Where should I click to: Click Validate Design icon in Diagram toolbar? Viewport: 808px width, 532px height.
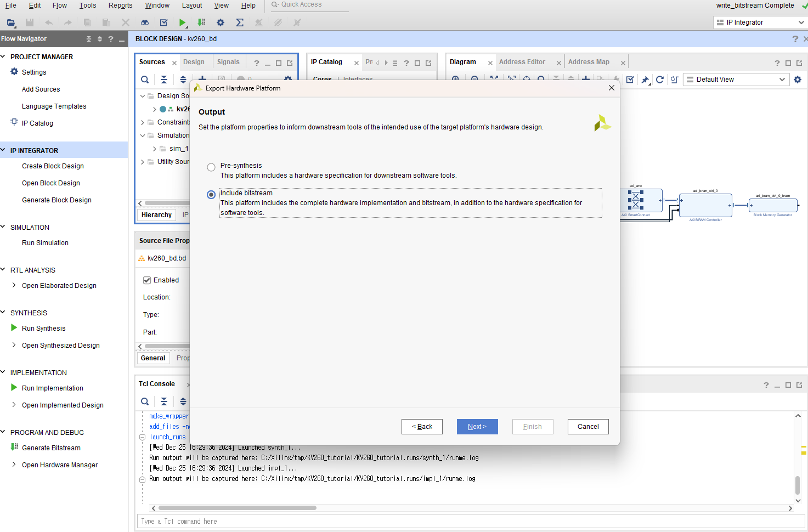(x=630, y=80)
